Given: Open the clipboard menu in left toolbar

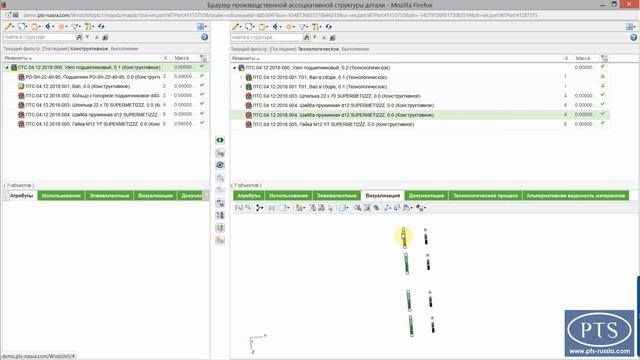Looking at the screenshot, I should coord(36,27).
